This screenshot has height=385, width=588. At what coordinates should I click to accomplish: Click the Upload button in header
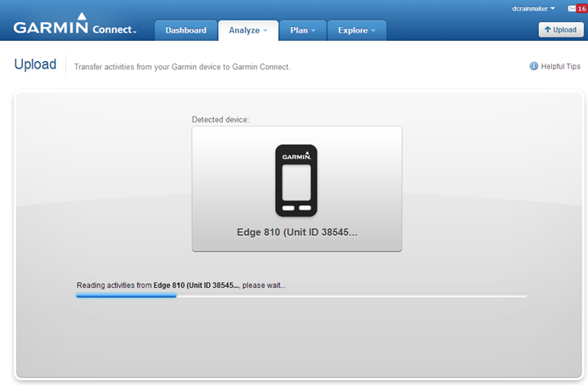[x=561, y=29]
